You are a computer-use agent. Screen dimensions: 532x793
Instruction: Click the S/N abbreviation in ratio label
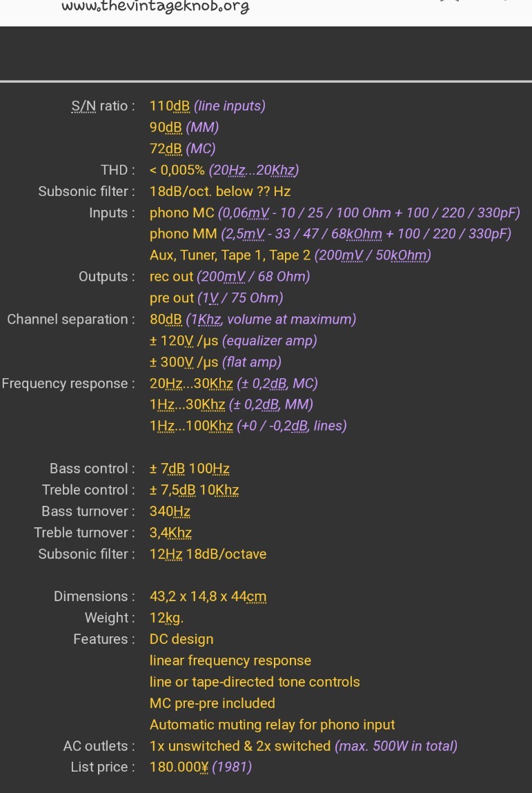click(x=83, y=106)
